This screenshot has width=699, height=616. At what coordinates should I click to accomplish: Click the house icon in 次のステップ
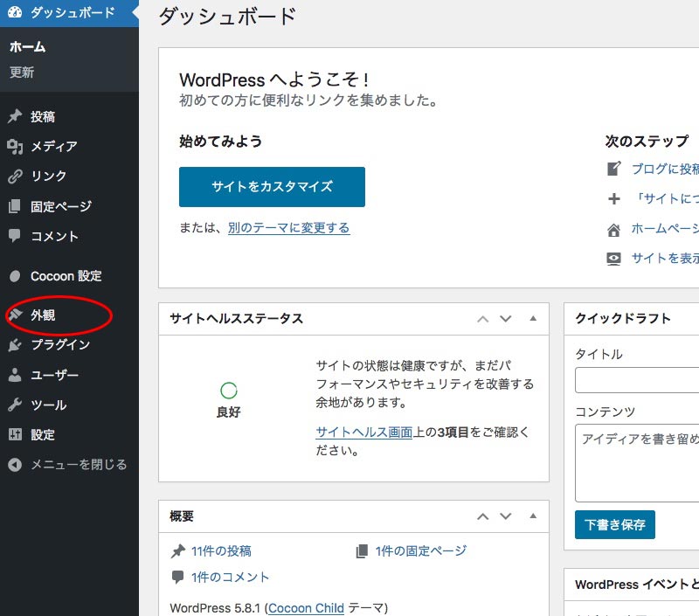click(614, 230)
